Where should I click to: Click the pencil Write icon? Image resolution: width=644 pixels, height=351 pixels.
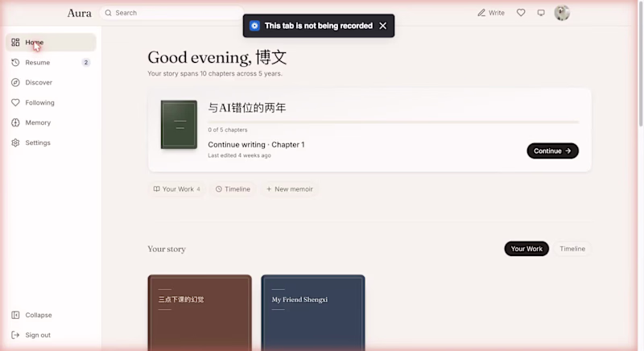coord(481,13)
